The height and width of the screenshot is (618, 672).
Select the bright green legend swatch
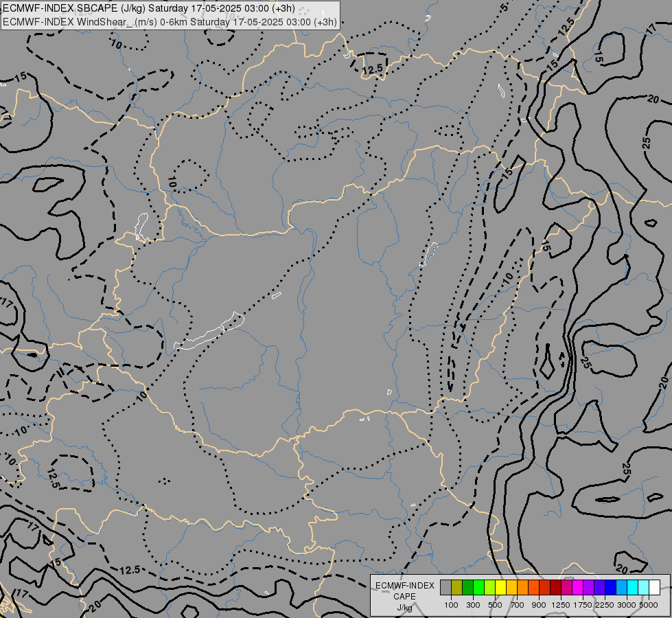coord(478,588)
